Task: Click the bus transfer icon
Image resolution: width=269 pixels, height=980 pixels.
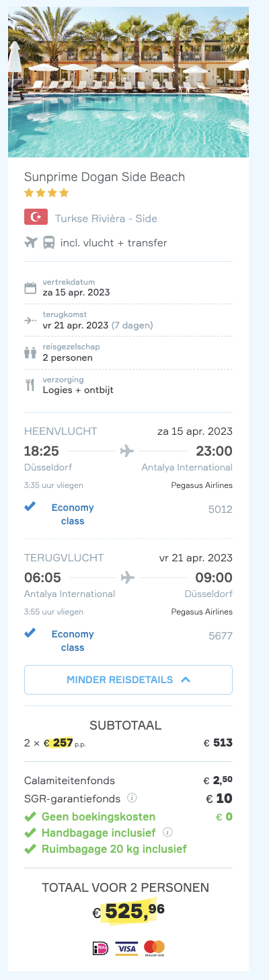Action: [x=49, y=242]
